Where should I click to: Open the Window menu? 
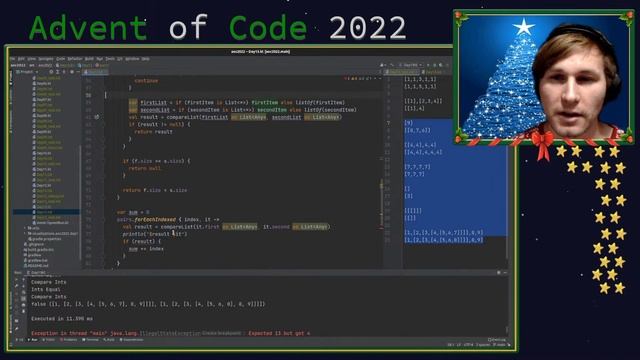click(x=132, y=59)
